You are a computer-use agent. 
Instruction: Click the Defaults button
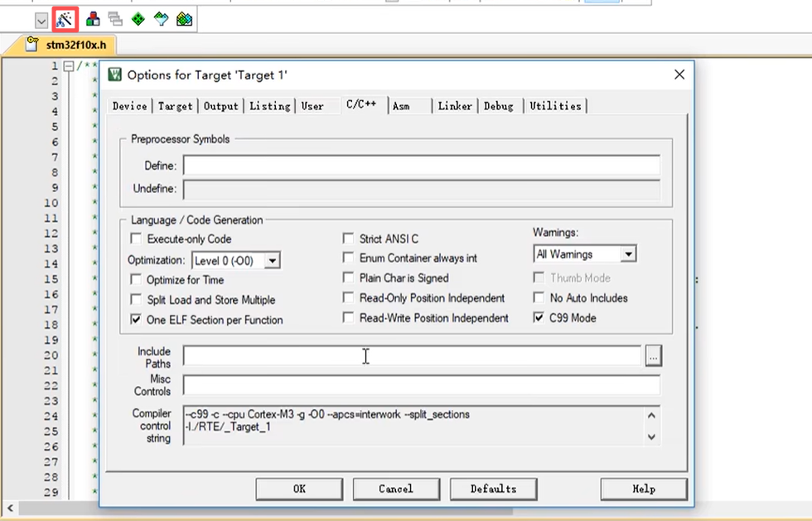(494, 489)
